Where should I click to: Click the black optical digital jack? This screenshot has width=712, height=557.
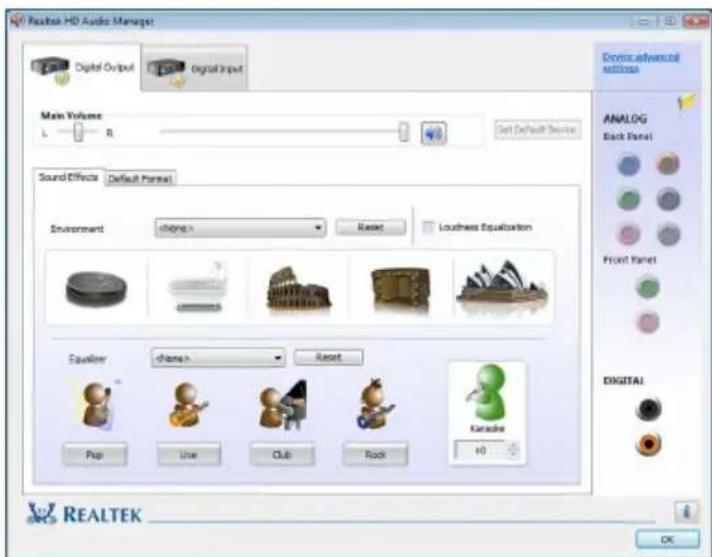(648, 409)
